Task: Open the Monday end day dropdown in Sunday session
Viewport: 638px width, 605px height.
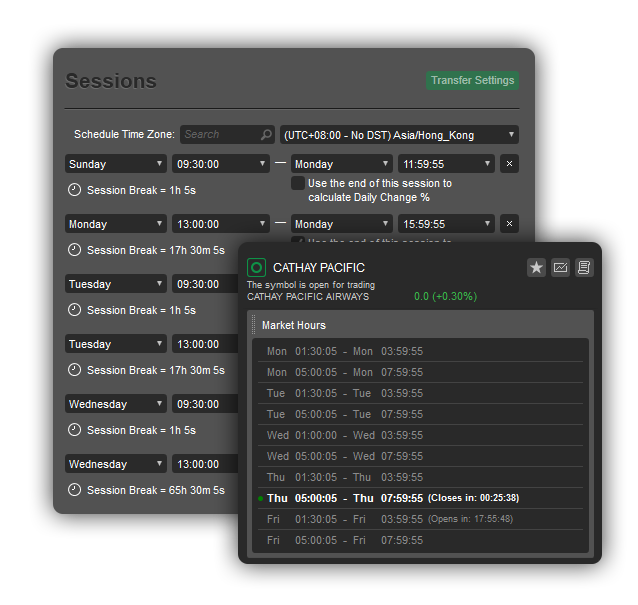Action: (341, 164)
